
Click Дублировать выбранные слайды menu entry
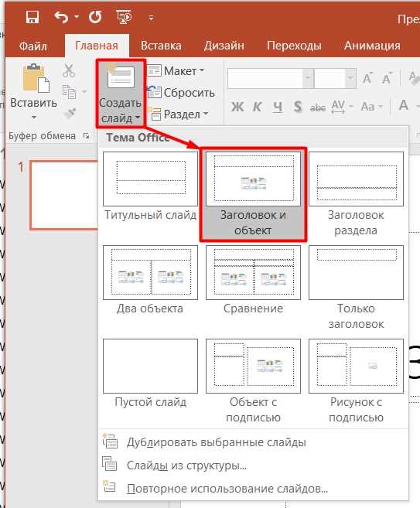(253, 442)
